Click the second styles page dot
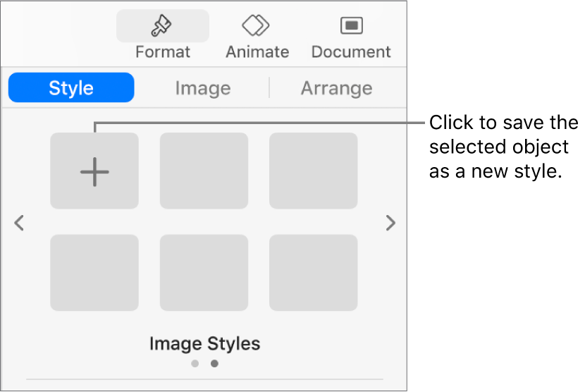 [x=214, y=364]
